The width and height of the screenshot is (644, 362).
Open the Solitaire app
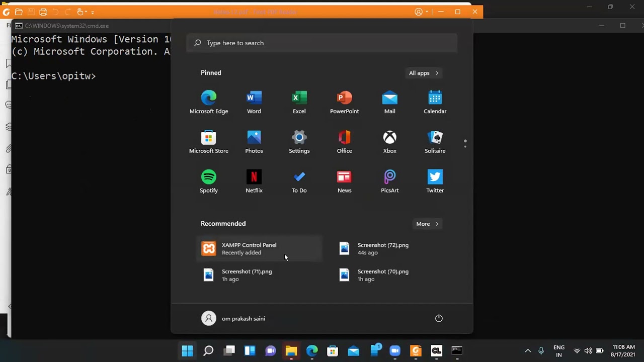[435, 142]
